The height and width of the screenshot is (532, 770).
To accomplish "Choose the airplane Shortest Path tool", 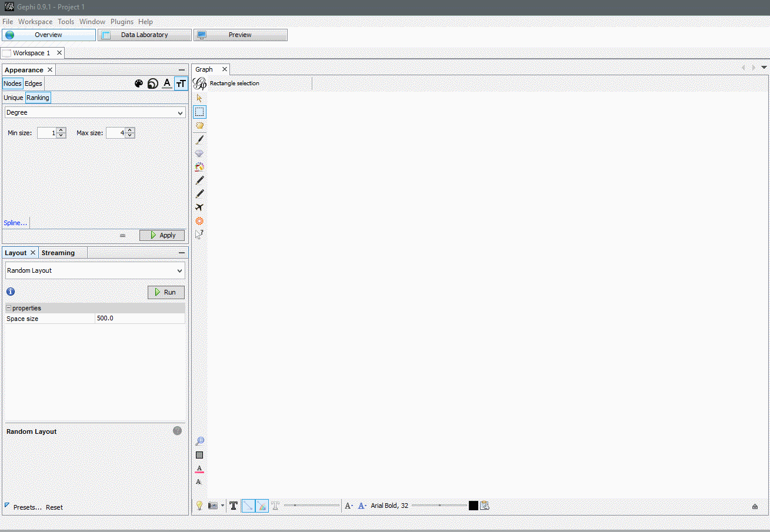I will pos(199,208).
